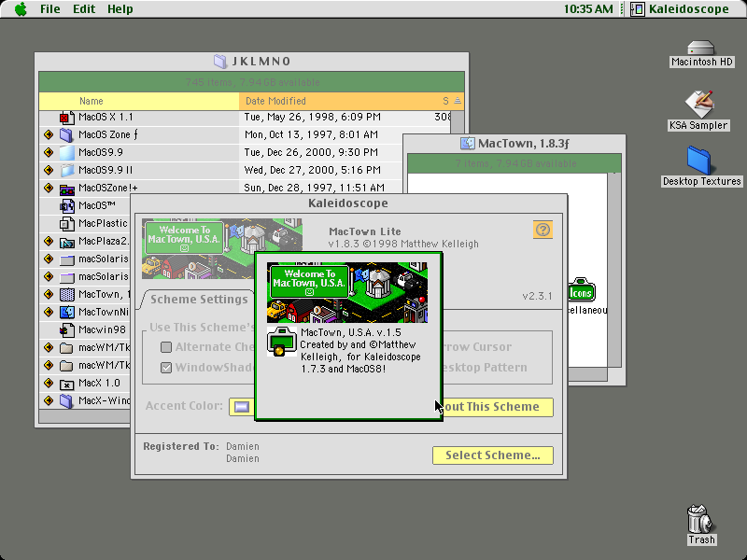Click the date "Tue, May 26, 1998, 6:09 PM"
747x560 pixels.
pos(313,118)
